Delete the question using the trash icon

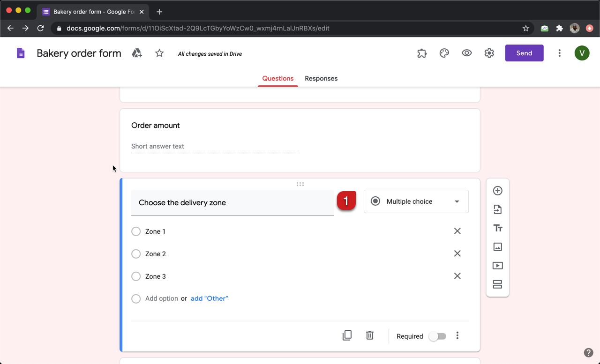click(x=369, y=335)
